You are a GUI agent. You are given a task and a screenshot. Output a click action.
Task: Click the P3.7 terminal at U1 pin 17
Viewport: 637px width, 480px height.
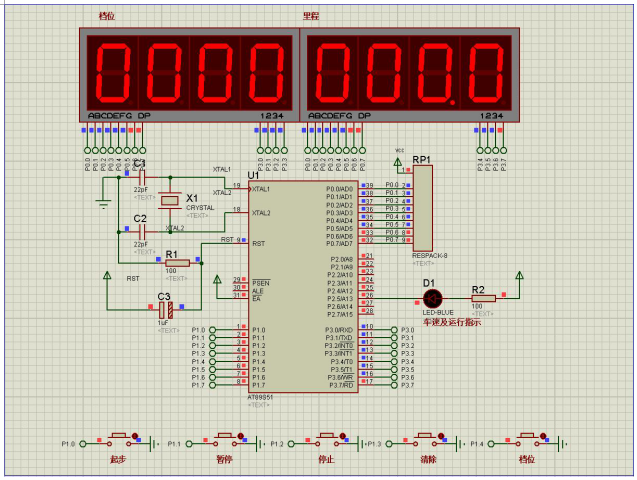point(394,385)
